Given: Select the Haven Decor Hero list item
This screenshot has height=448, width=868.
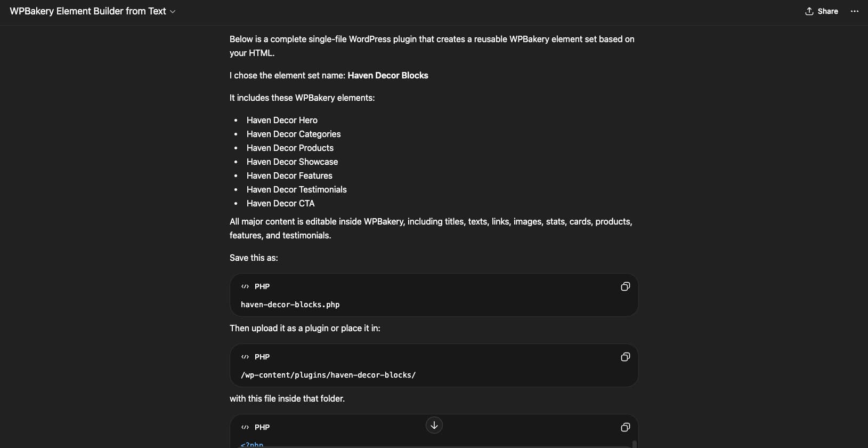Looking at the screenshot, I should coord(282,120).
